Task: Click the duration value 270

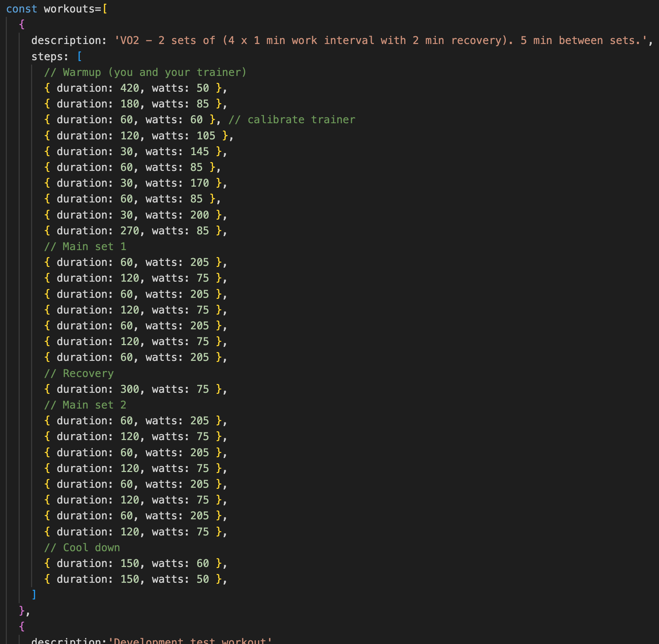Action: click(130, 231)
